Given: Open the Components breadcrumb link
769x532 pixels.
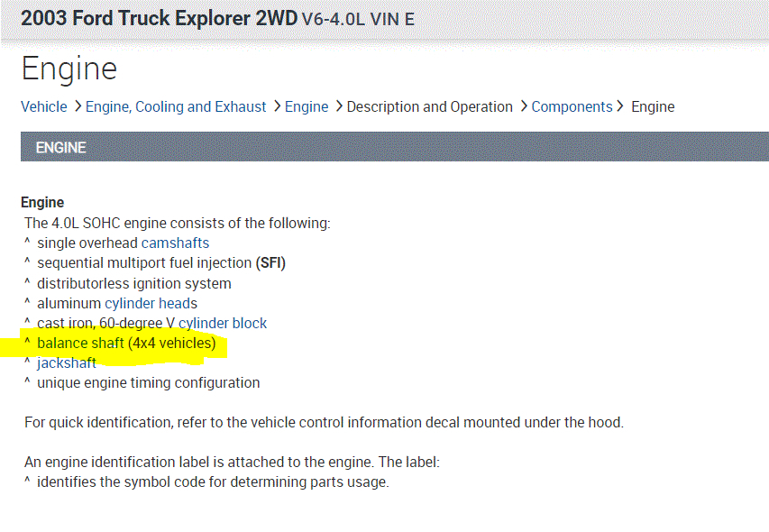Looking at the screenshot, I should click(572, 106).
